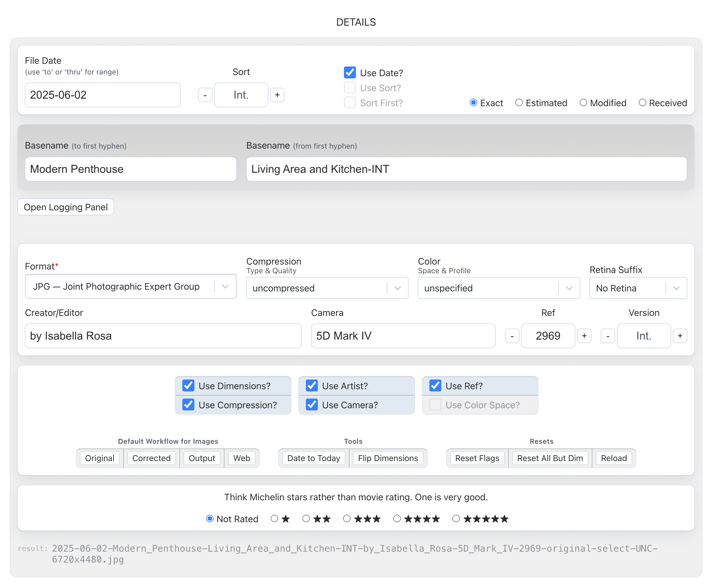715x588 pixels.
Task: Toggle the Use Compression? checkbox
Action: point(188,405)
